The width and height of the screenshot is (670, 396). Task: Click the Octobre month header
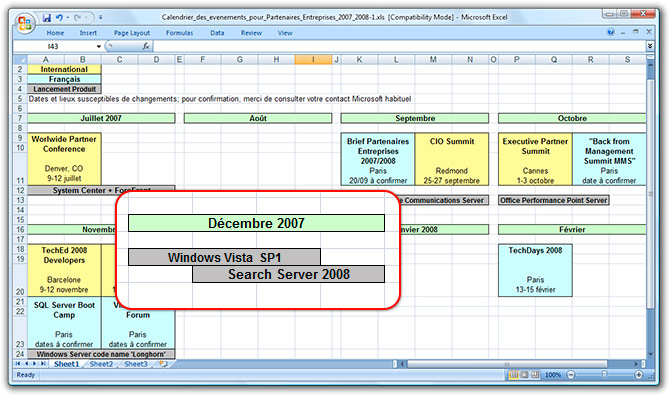572,118
